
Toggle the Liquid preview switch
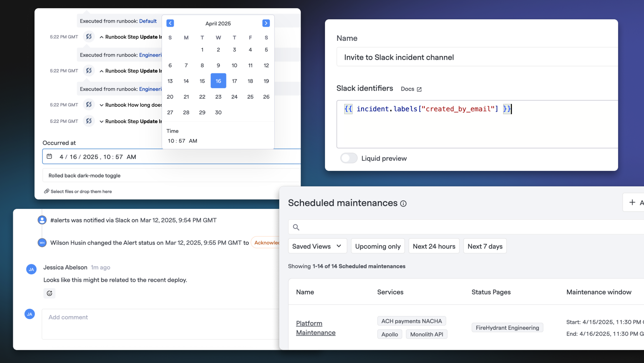tap(349, 158)
